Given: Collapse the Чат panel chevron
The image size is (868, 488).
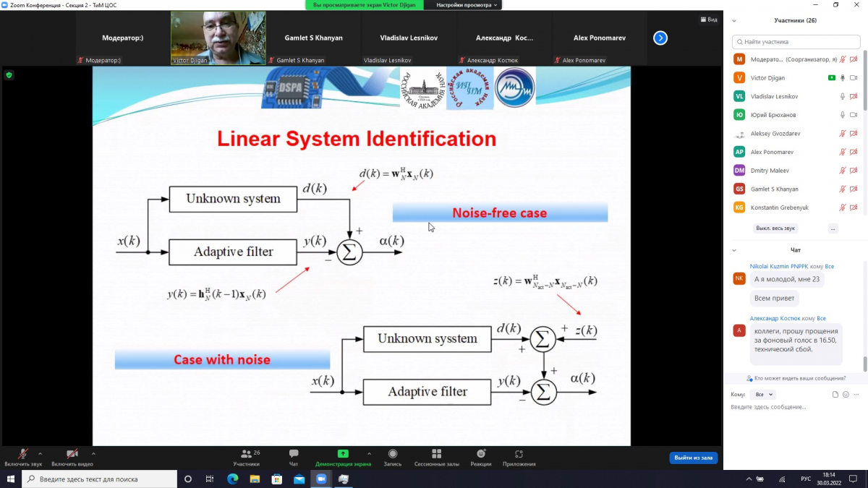Looking at the screenshot, I should coord(734,250).
